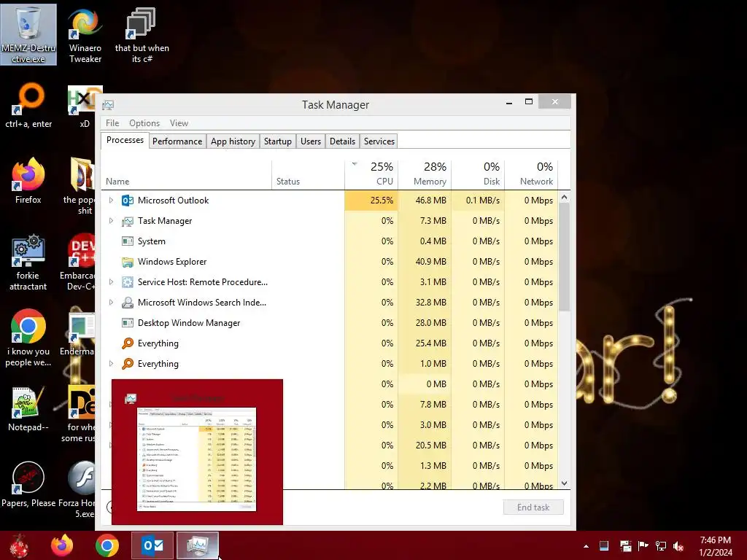Open Winaero Tweaker desktop shortcut
The height and width of the screenshot is (560, 747).
tap(85, 35)
